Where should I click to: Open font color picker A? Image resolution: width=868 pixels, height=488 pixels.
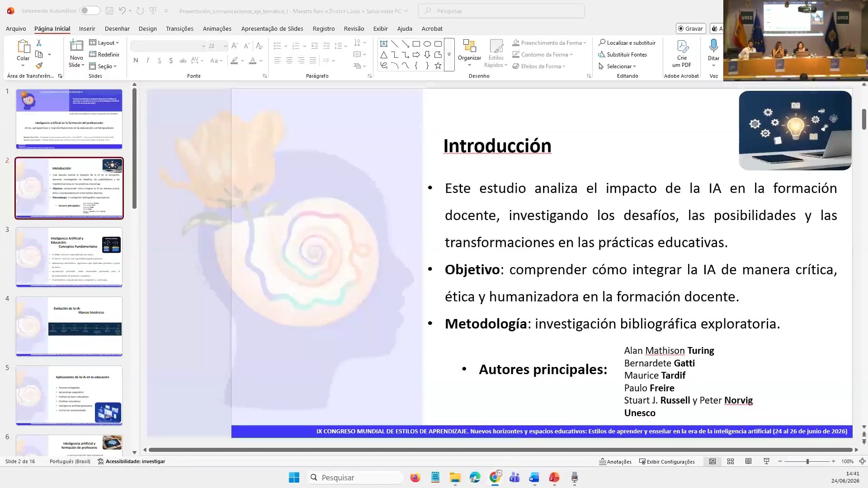[253, 60]
